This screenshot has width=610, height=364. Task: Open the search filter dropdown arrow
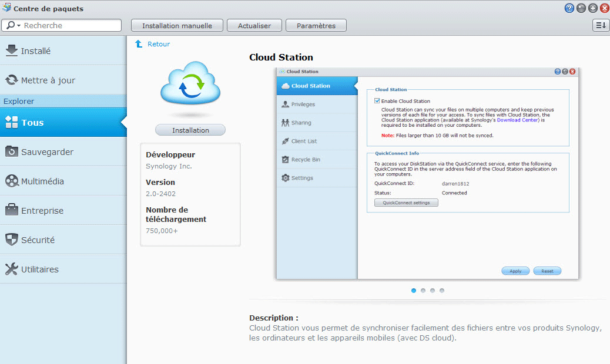point(19,26)
